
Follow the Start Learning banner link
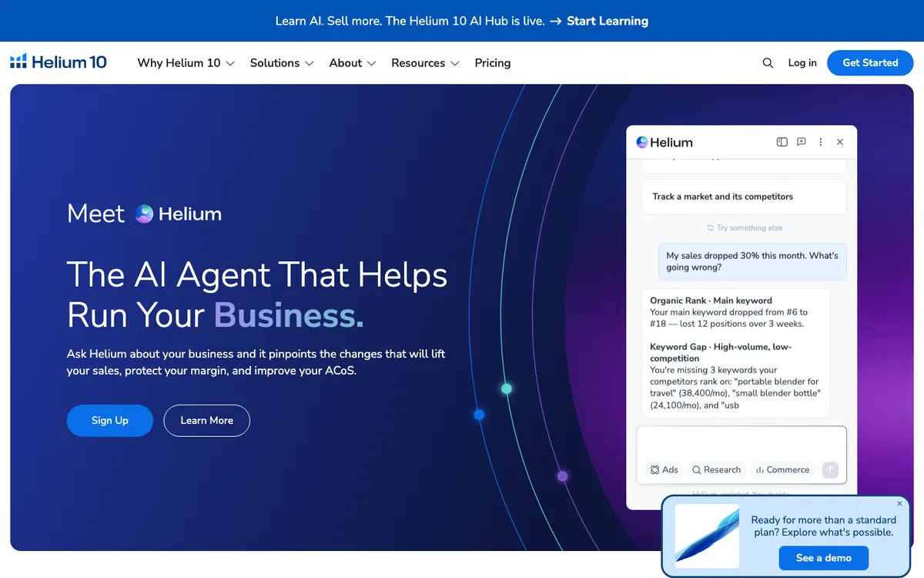pos(608,21)
